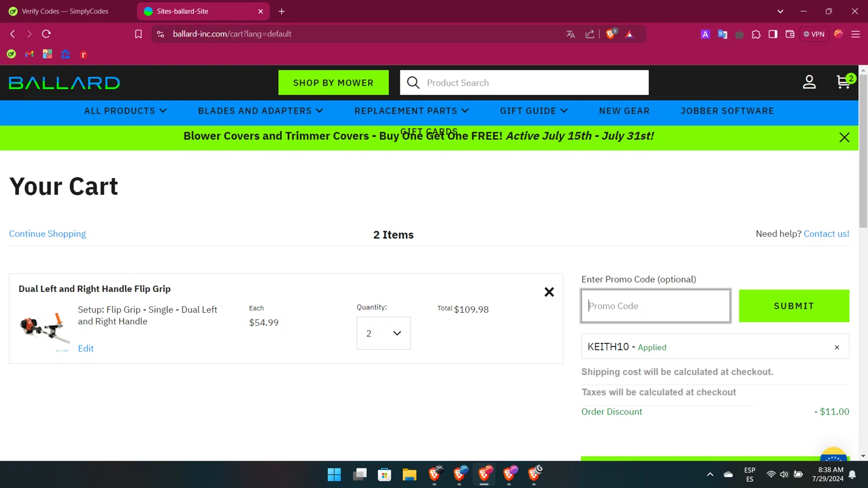Switch to the Verify Codes — SimplyCodes tab
Screen dimensions: 868x488
pyautogui.click(x=65, y=11)
